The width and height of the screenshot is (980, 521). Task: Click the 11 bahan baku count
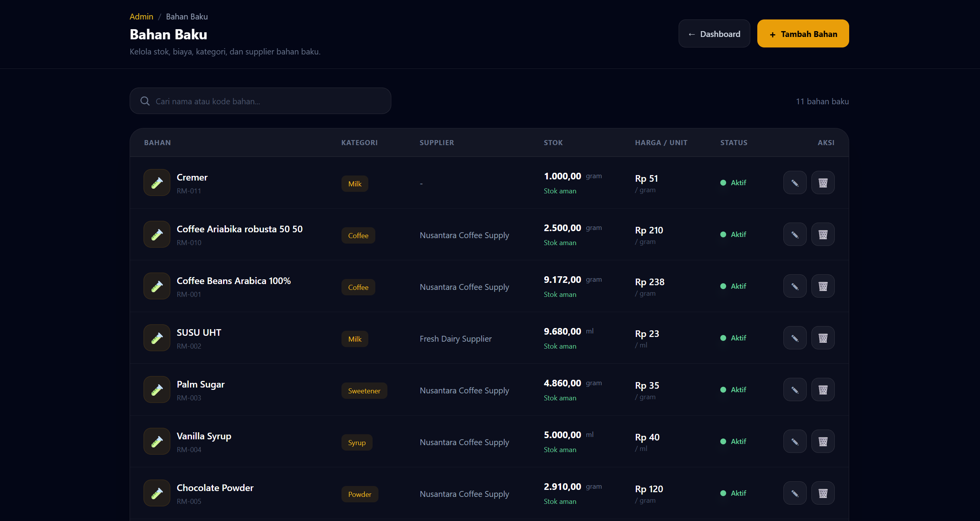[x=822, y=101]
